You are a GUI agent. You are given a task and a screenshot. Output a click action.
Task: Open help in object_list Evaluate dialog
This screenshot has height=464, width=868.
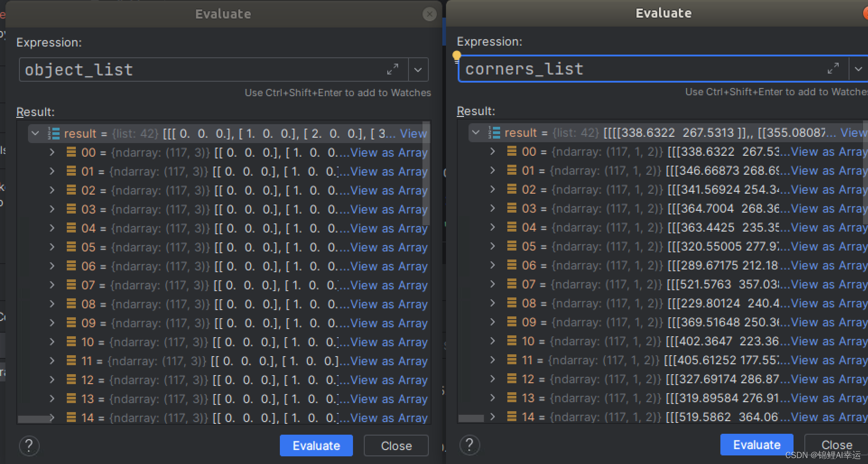point(29,446)
